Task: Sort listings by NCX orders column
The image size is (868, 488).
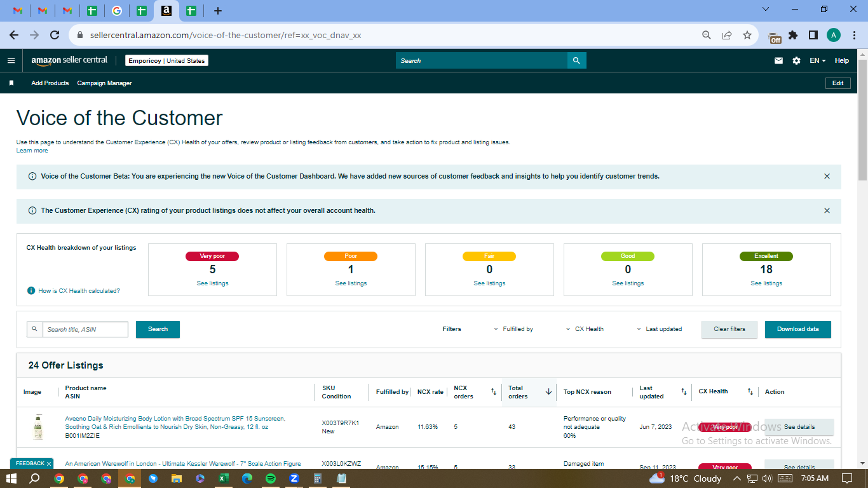Action: (494, 392)
